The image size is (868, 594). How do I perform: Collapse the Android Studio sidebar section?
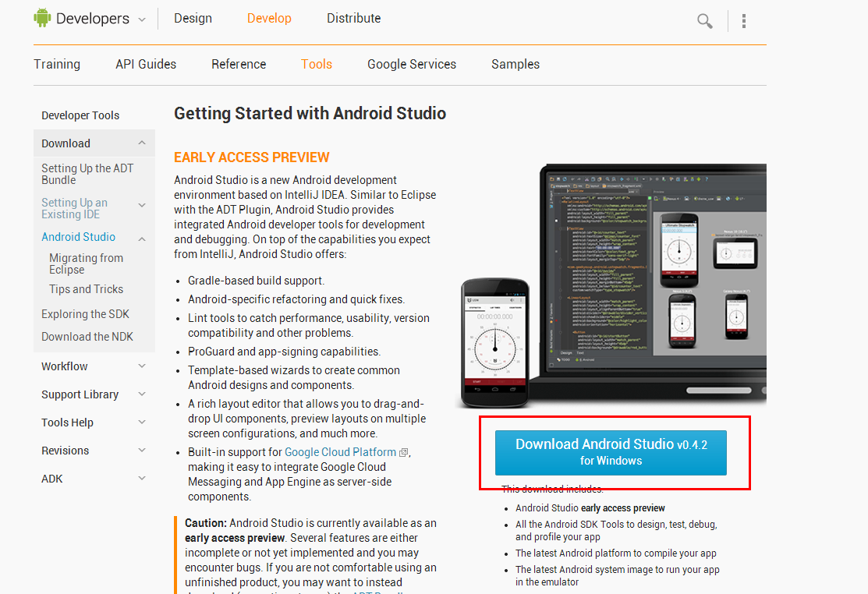[x=141, y=238]
